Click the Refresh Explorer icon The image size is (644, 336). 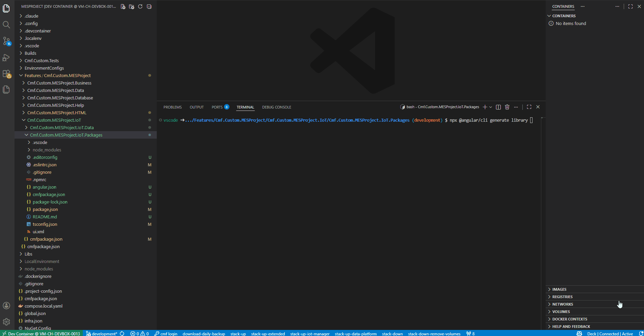(140, 6)
